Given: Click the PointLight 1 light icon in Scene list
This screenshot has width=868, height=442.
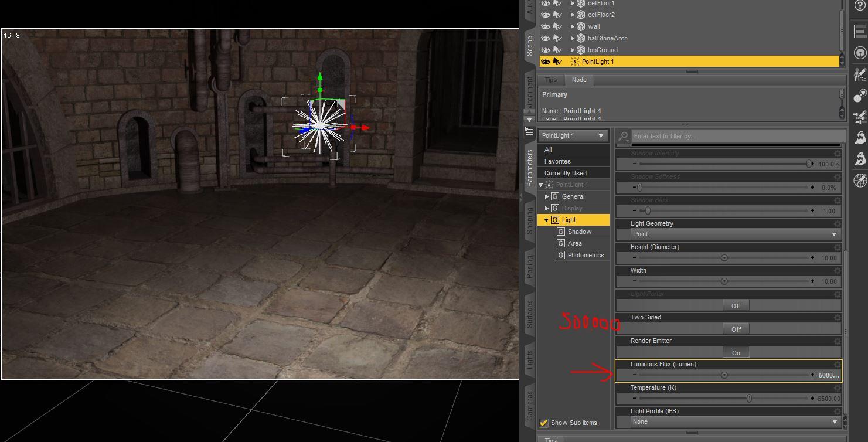Looking at the screenshot, I should click(x=574, y=62).
